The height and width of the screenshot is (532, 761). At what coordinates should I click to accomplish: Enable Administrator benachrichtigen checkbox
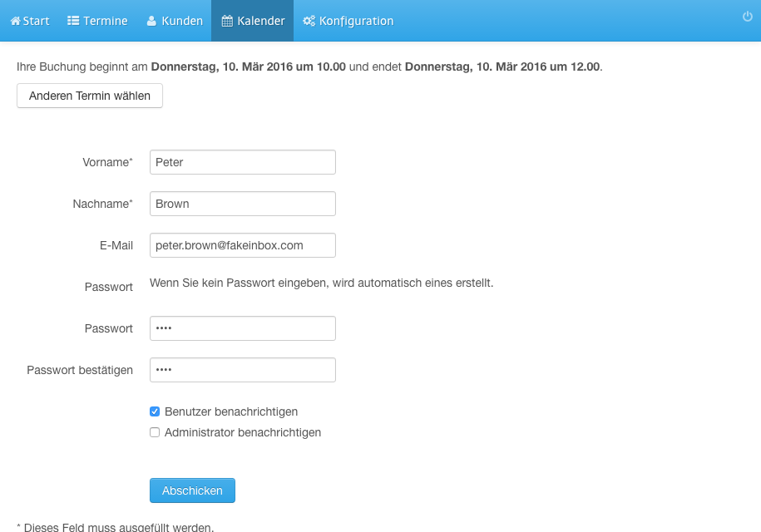click(155, 432)
